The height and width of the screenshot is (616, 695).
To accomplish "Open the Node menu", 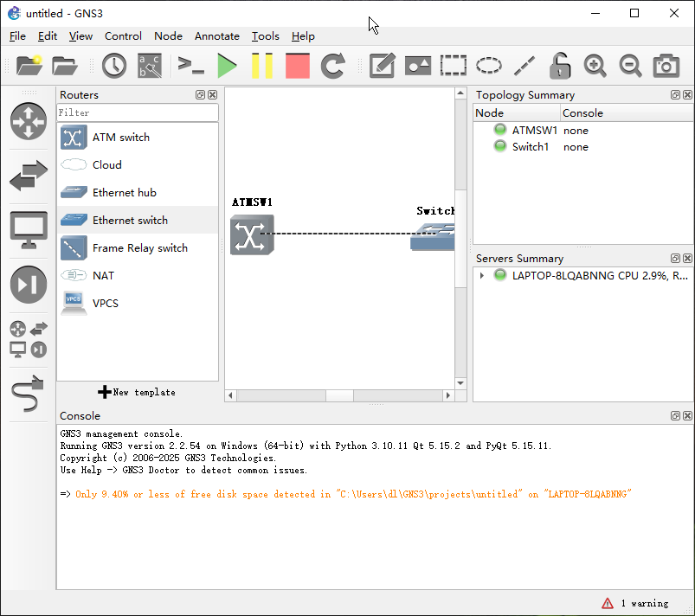I will pyautogui.click(x=168, y=36).
